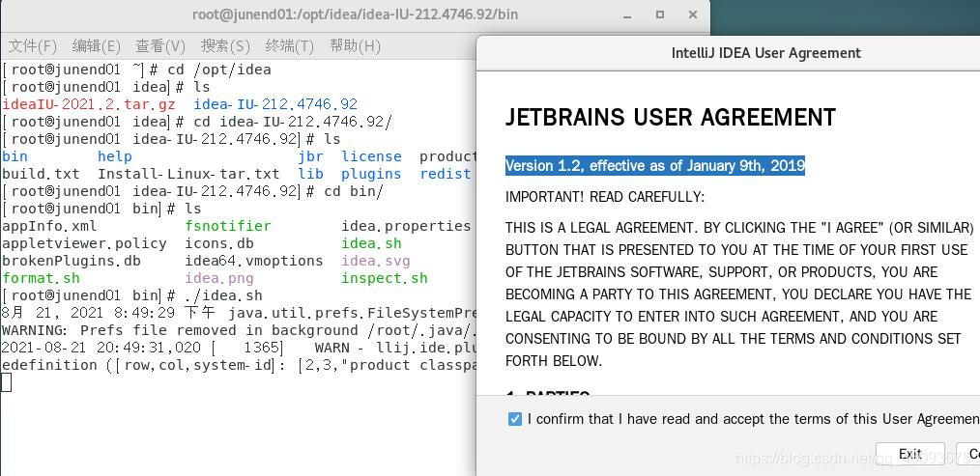Click the redist directory name in listing
This screenshot has width=980, height=476.
click(x=445, y=174)
